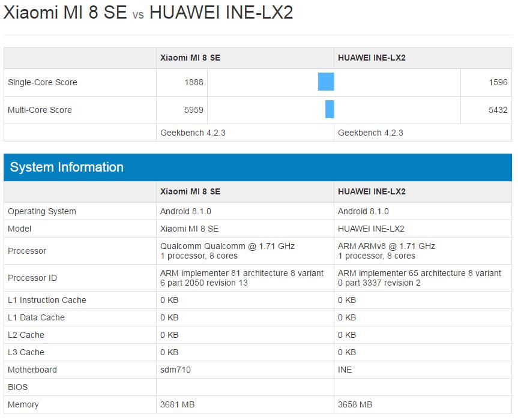Click the Xiaomi MI 8 SE Model value
The width and height of the screenshot is (518, 420).
point(189,229)
